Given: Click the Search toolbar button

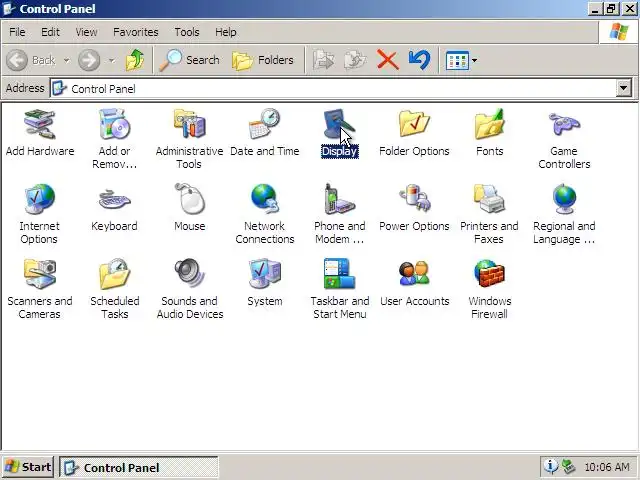Looking at the screenshot, I should tap(190, 60).
